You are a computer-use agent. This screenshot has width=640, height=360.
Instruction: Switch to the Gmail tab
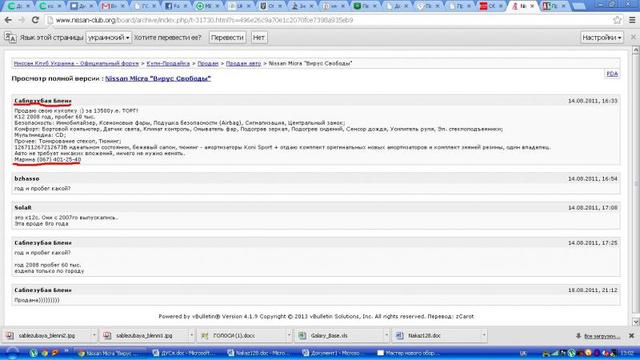113,6
